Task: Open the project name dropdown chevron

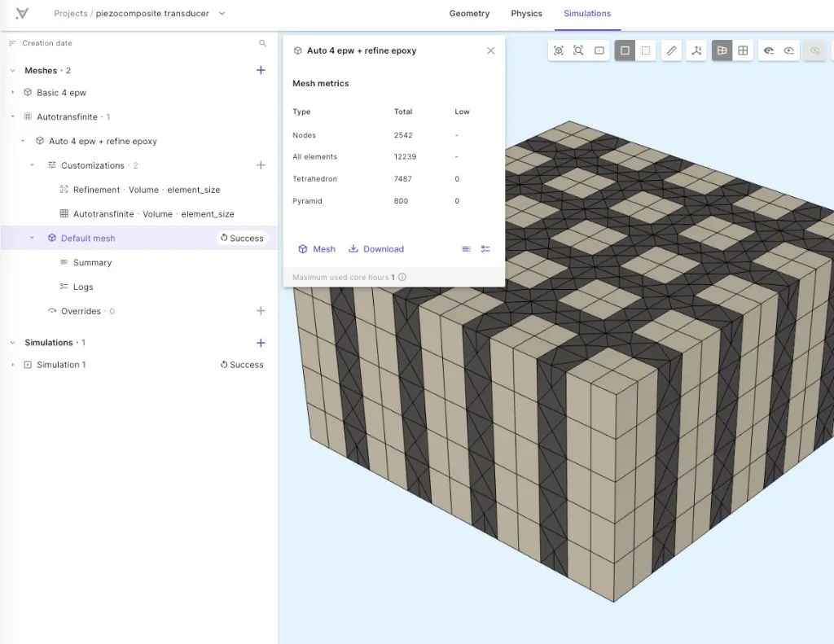Action: point(222,13)
